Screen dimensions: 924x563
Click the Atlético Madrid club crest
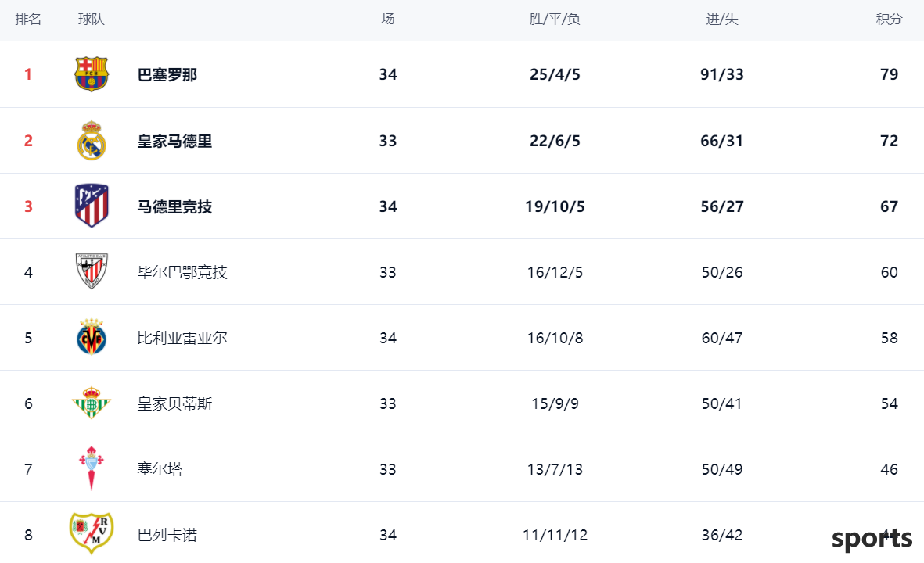(x=92, y=206)
